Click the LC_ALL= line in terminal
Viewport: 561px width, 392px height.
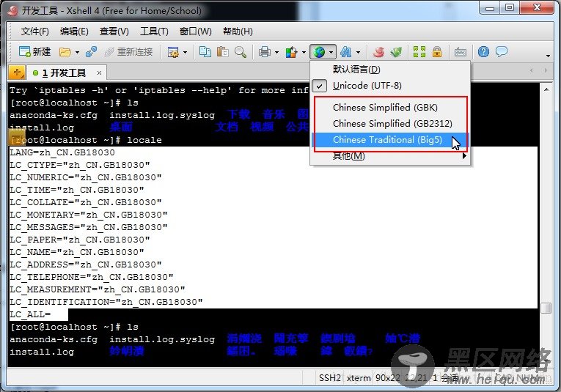point(30,314)
